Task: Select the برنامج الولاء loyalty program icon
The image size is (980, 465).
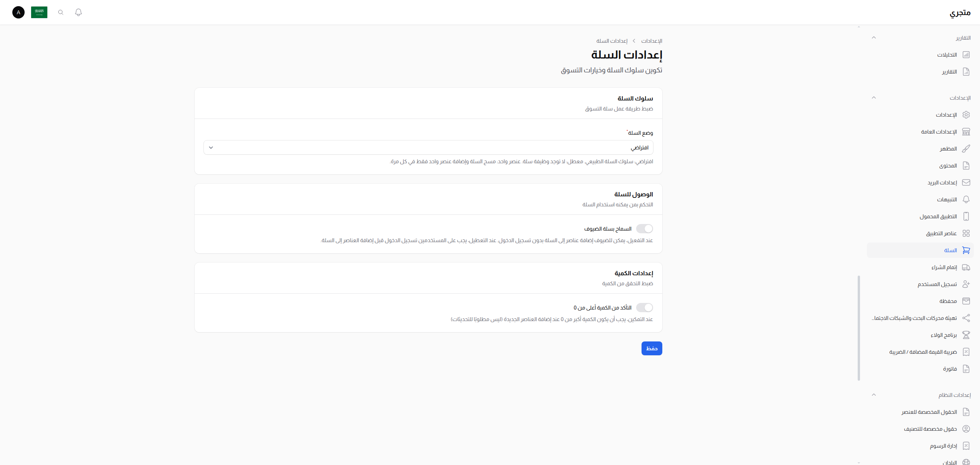Action: (x=967, y=335)
